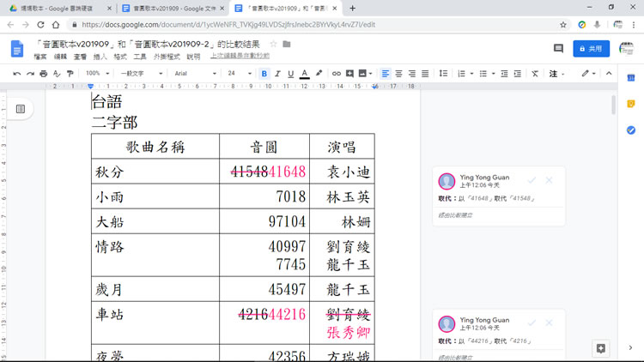Select the paint format roller tool
The height and width of the screenshot is (362, 644).
(70, 74)
